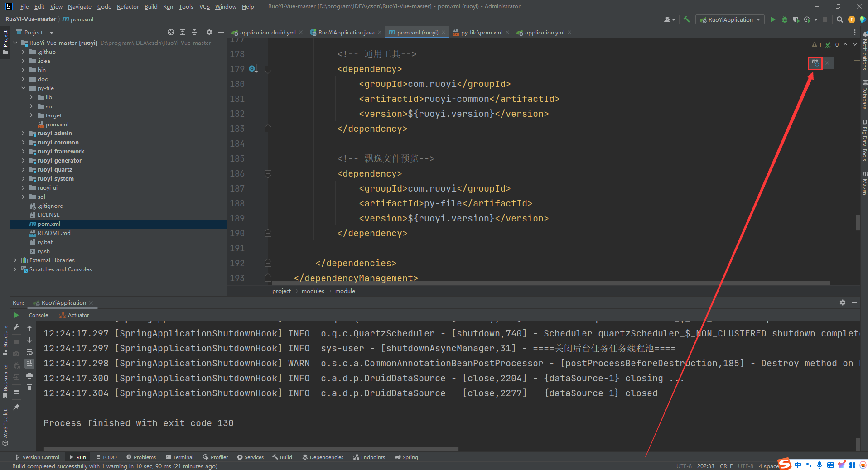Select Opened File locate icon in Project panel
Screen dimensions: 868x470
(170, 32)
